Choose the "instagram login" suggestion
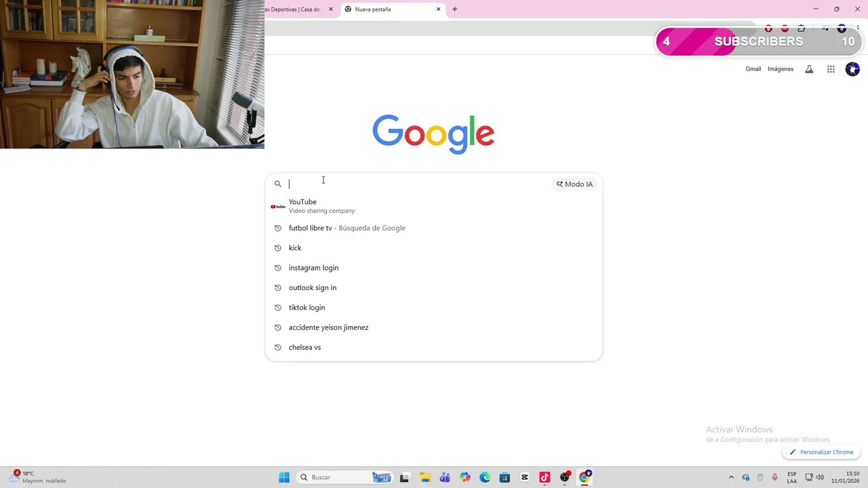868x488 pixels. (433, 268)
